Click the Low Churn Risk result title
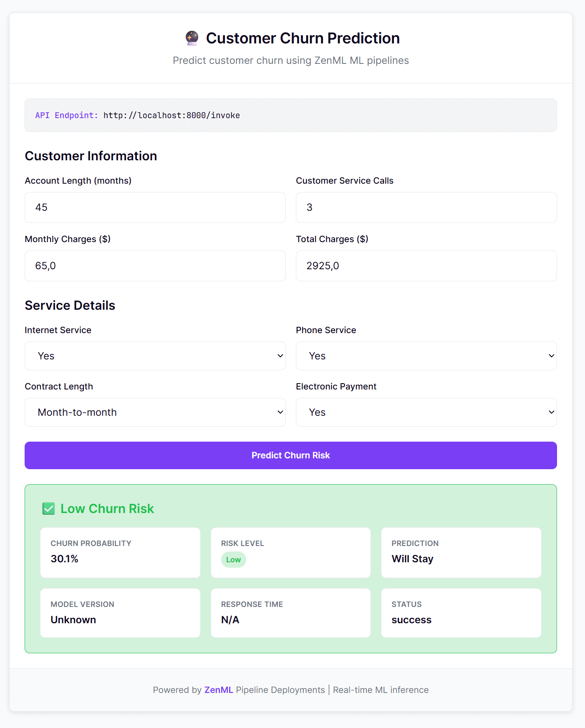This screenshot has width=585, height=728. tap(107, 509)
